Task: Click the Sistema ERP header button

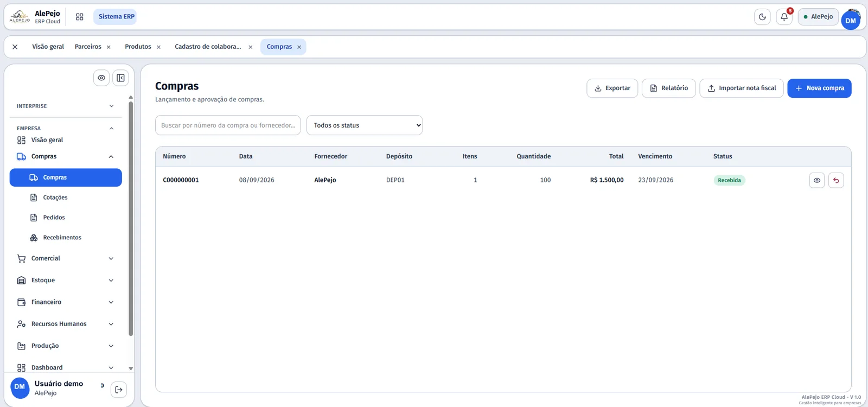Action: click(x=116, y=17)
